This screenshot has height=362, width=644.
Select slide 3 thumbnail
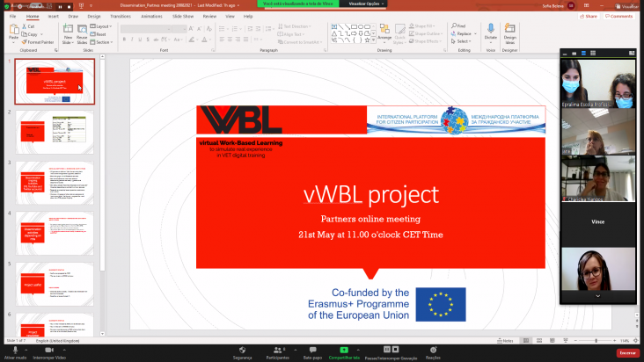(55, 183)
